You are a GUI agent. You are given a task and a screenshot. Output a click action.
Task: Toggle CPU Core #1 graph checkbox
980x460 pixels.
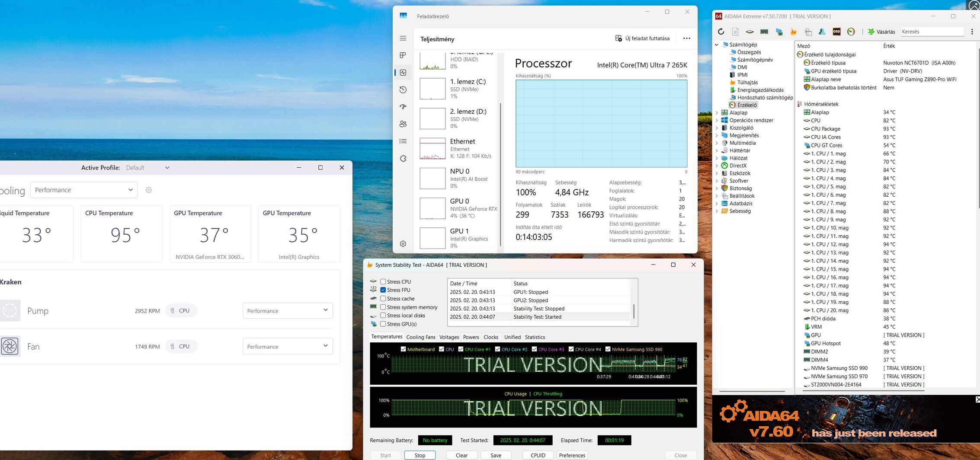coord(461,349)
